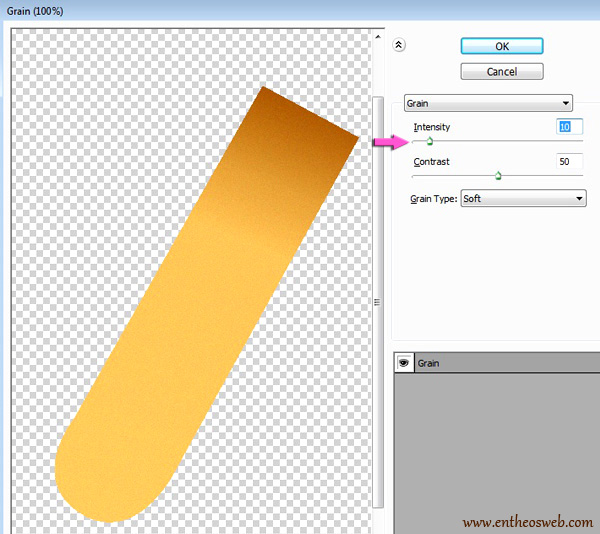The image size is (600, 534).
Task: Click the vertical preview scrollbar thumb
Action: coord(378,302)
